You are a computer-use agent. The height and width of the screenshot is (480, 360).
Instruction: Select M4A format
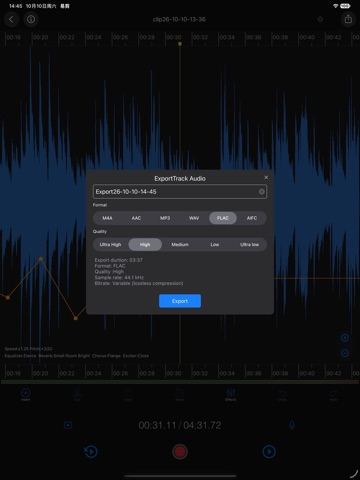tap(107, 218)
